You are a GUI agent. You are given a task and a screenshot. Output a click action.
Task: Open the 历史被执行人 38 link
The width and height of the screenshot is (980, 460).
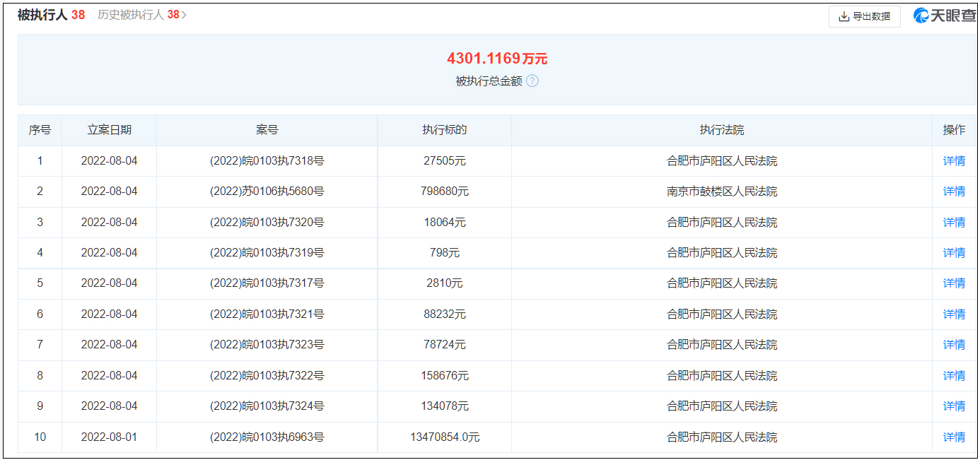142,15
